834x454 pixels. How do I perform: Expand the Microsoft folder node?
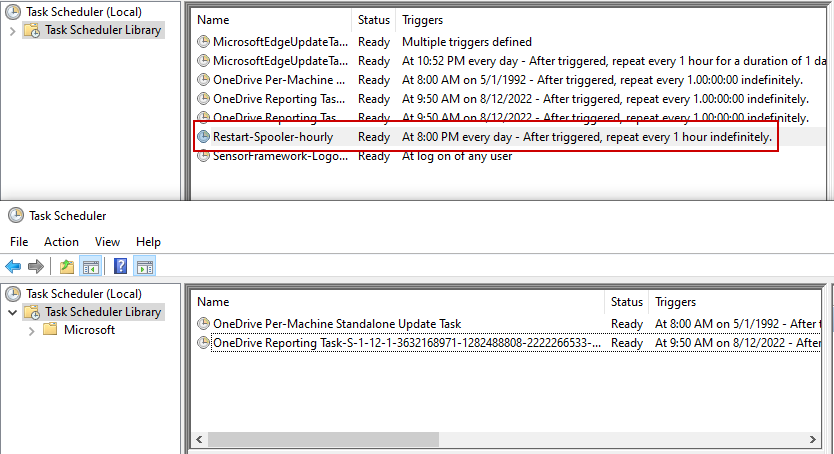[31, 330]
